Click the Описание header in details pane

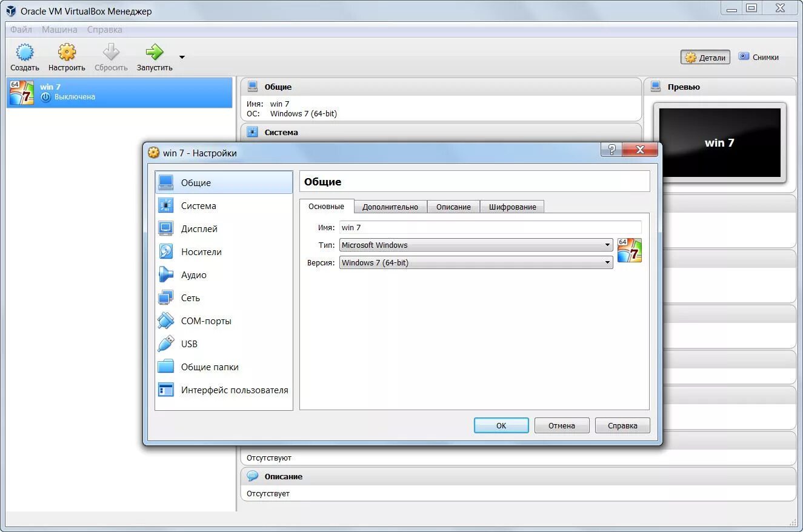(518, 476)
